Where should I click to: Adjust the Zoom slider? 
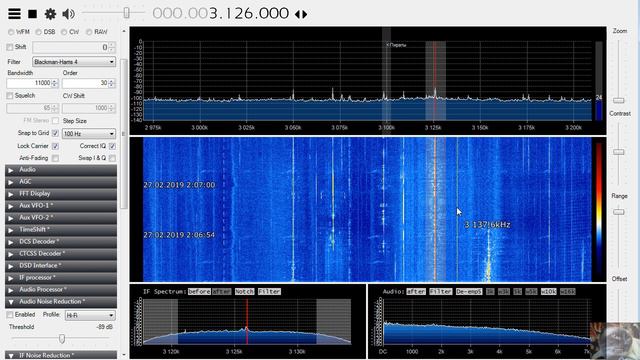click(619, 100)
